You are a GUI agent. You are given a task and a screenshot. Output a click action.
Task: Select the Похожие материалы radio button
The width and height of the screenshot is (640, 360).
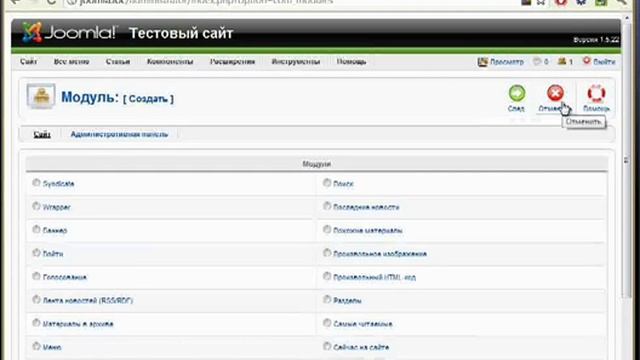tap(327, 229)
